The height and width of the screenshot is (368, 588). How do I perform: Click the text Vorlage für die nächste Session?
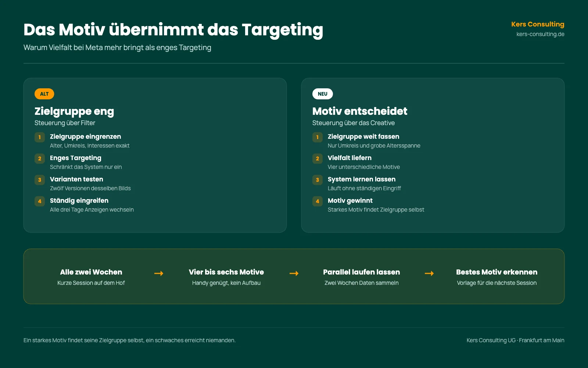(497, 283)
